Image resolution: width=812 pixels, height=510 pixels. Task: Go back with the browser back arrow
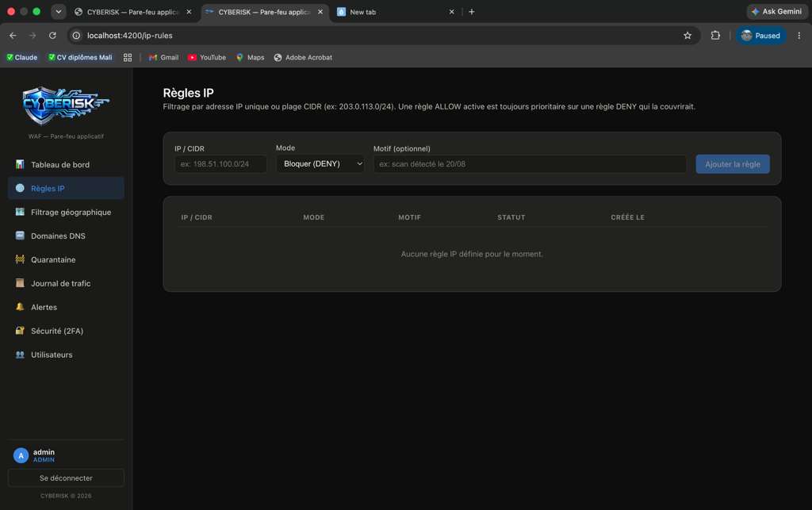click(13, 35)
